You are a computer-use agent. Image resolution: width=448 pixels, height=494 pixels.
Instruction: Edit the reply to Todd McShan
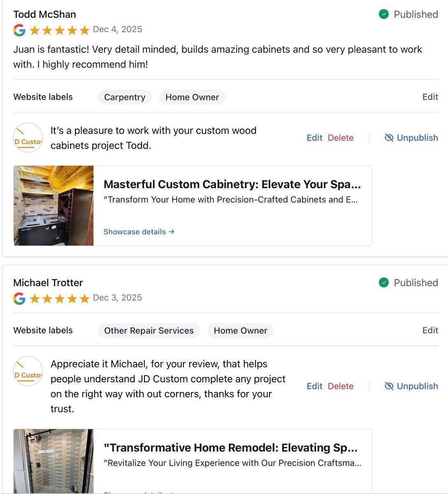pos(314,138)
